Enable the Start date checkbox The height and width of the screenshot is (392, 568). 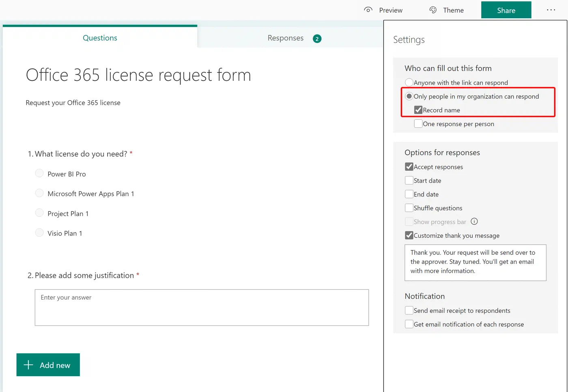tap(409, 181)
